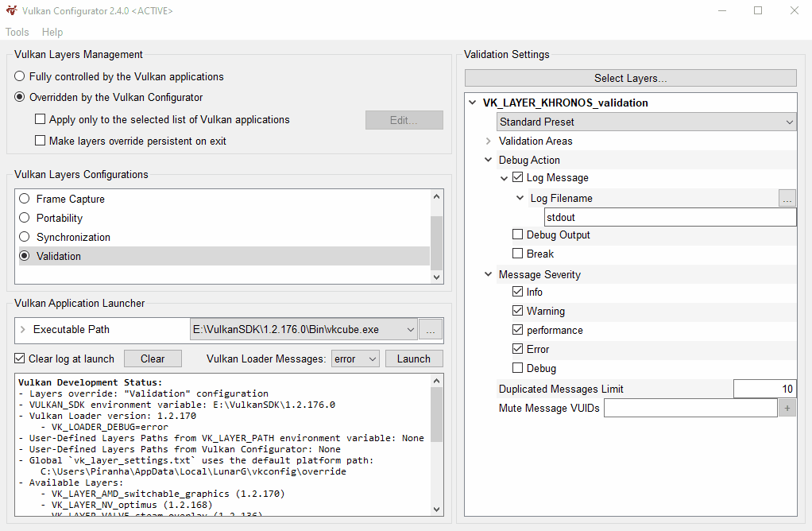Uncheck the Log Message checkbox
The width and height of the screenshot is (812, 531).
tap(517, 177)
